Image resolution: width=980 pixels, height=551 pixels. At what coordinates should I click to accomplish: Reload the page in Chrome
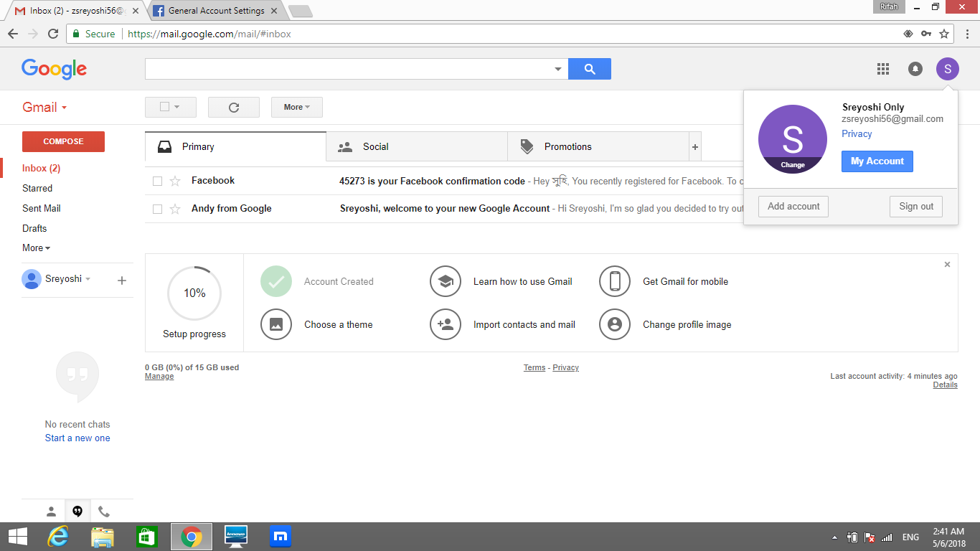point(53,34)
